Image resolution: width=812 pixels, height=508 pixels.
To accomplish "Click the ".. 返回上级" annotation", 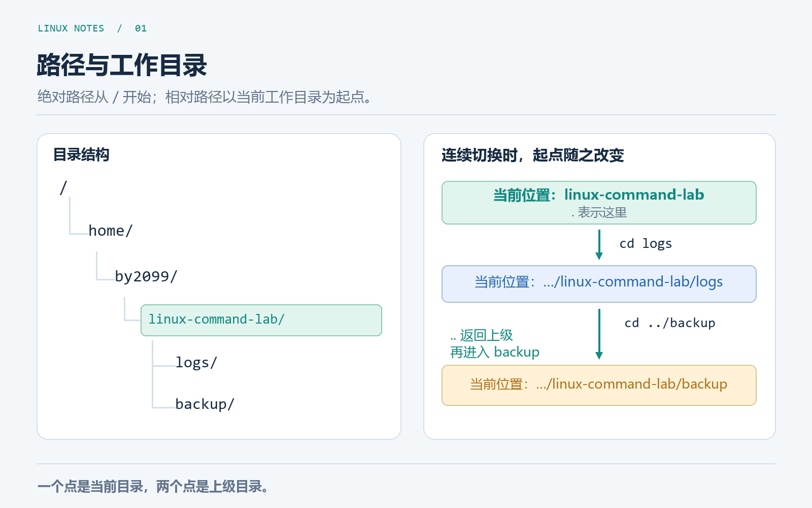I will pos(482,335).
